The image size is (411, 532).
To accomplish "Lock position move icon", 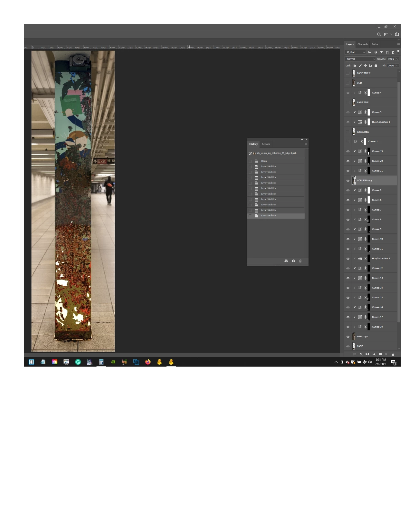I will tap(365, 65).
